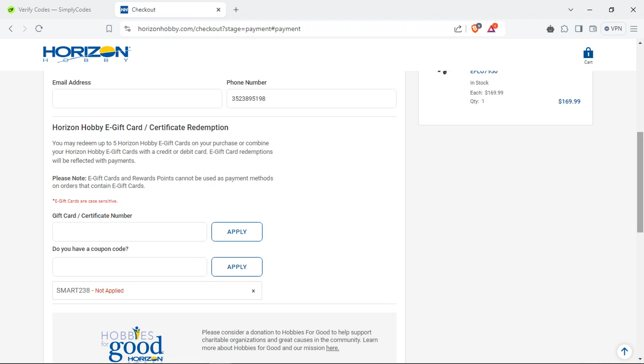Click the product thumbnail in order summary

click(x=443, y=72)
